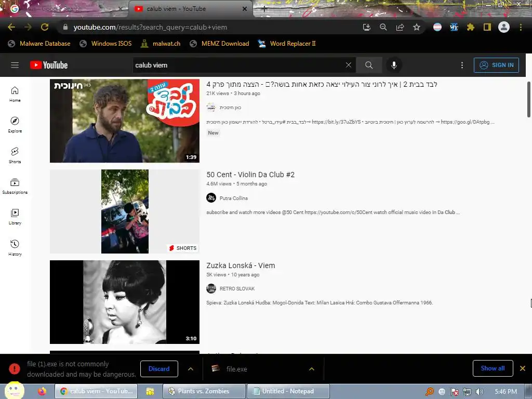Clear the search box with X
The width and height of the screenshot is (532, 399).
[x=349, y=65]
